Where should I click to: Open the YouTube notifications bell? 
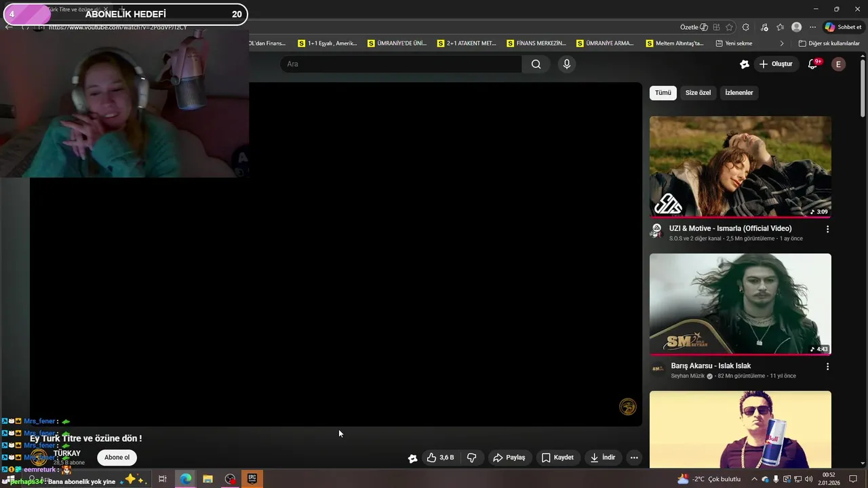click(x=813, y=64)
